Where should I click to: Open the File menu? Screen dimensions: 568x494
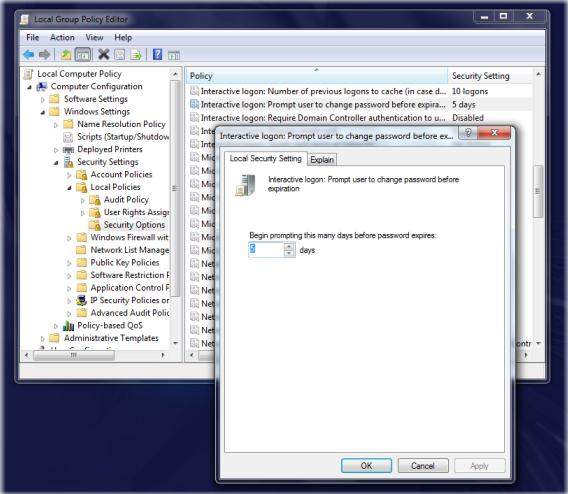[33, 37]
